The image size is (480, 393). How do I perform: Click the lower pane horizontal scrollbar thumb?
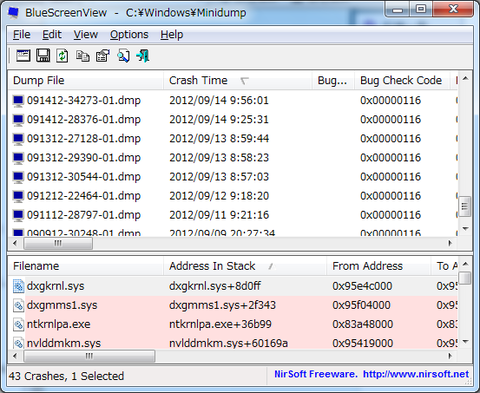point(89,356)
